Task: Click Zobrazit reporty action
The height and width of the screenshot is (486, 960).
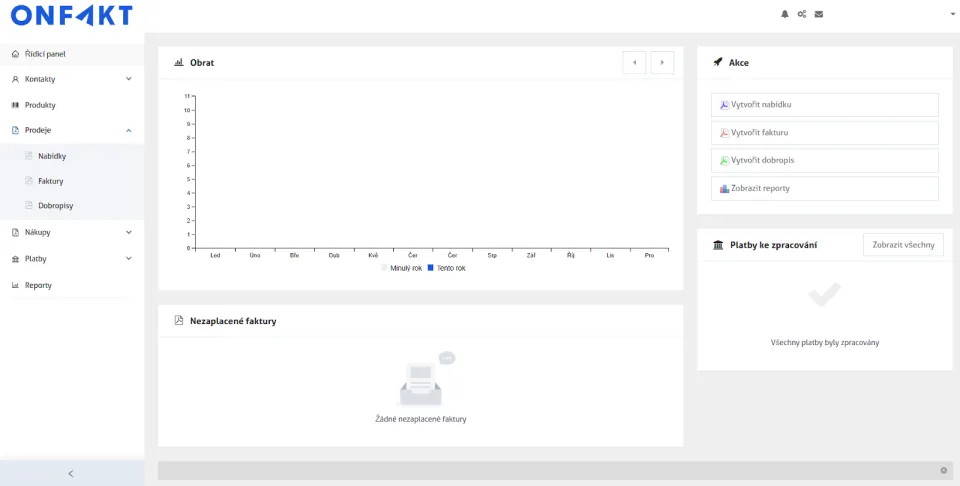Action: point(825,189)
